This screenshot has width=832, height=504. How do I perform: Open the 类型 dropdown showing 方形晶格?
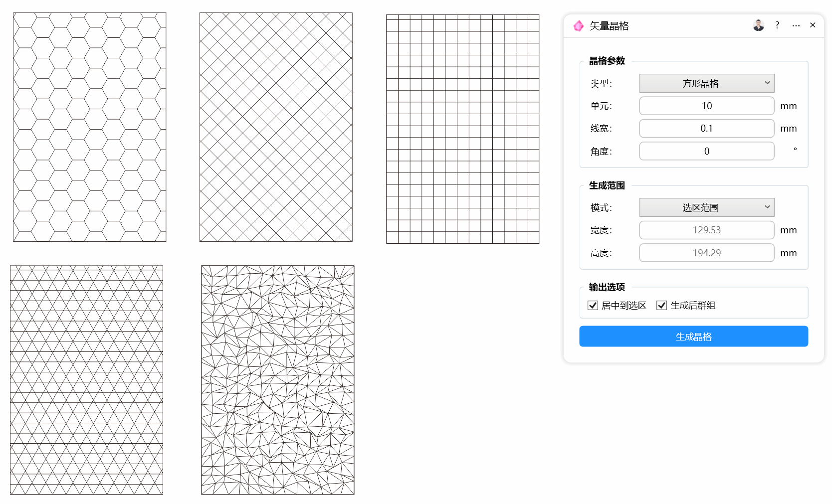[x=707, y=83]
